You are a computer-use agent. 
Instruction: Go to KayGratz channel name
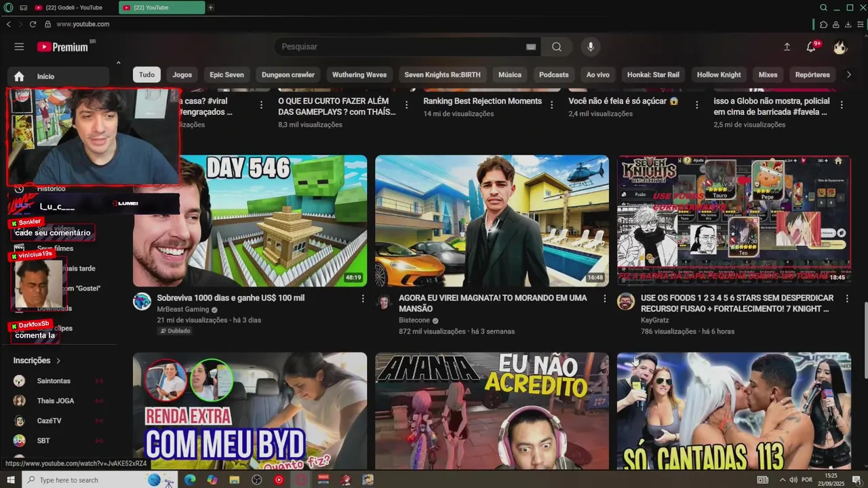[x=655, y=321]
